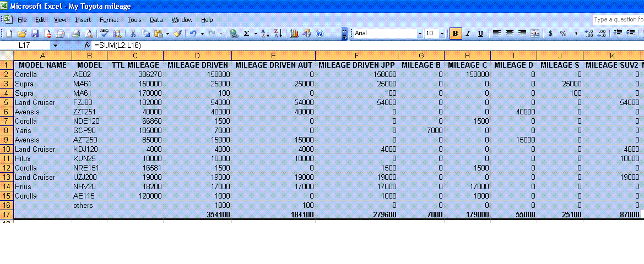Run the ABC spelling check
This screenshot has height=264, width=644.
[x=104, y=34]
